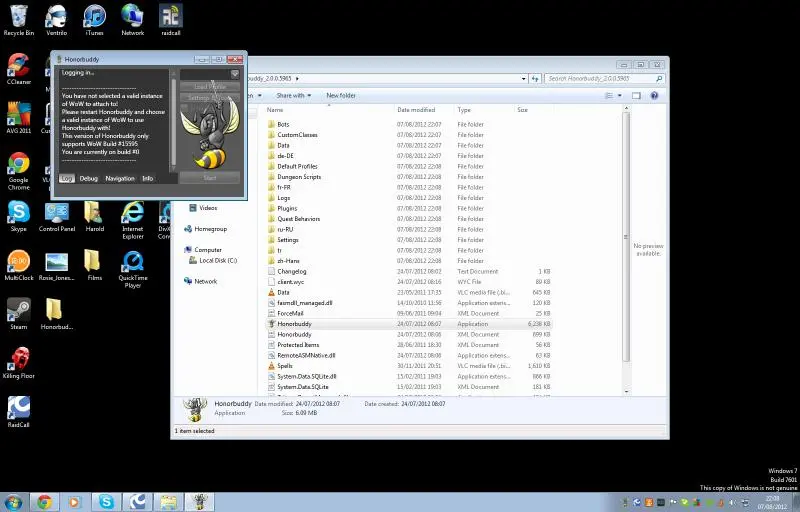Select the Default Profiles folder

tap(408, 166)
